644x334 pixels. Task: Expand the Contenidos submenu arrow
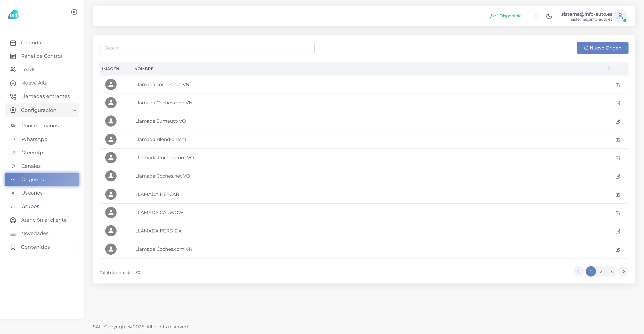(75, 247)
